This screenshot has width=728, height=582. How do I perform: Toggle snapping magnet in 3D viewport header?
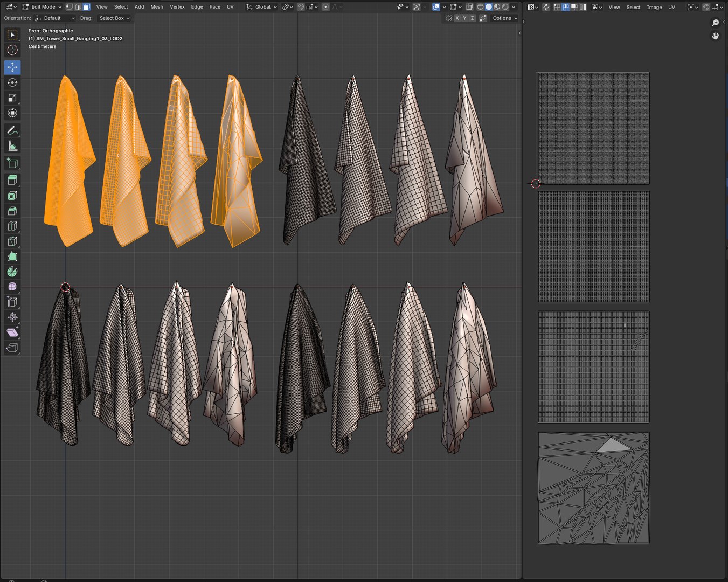point(301,7)
